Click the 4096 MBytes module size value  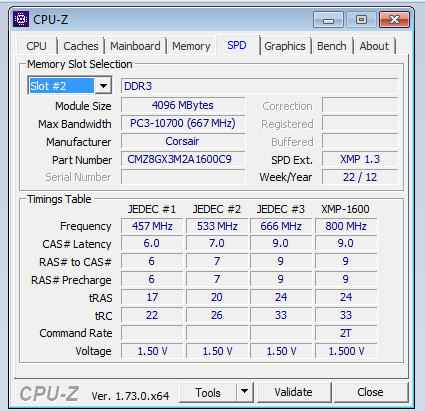(x=183, y=105)
